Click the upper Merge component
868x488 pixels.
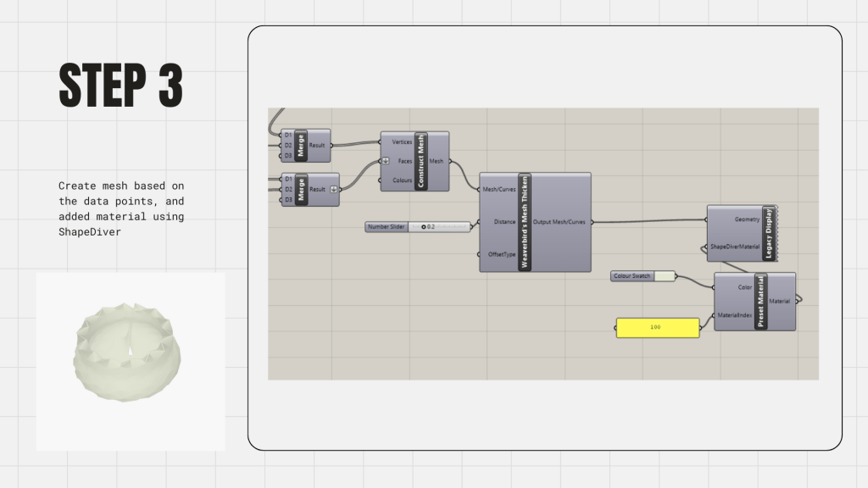(300, 145)
